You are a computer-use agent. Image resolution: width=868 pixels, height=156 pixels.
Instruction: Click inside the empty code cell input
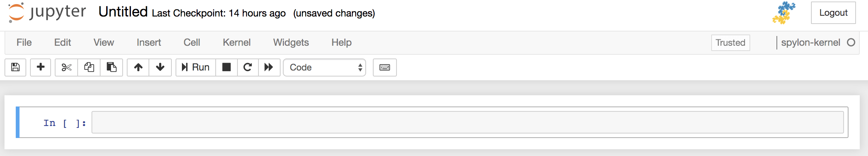[x=468, y=122]
